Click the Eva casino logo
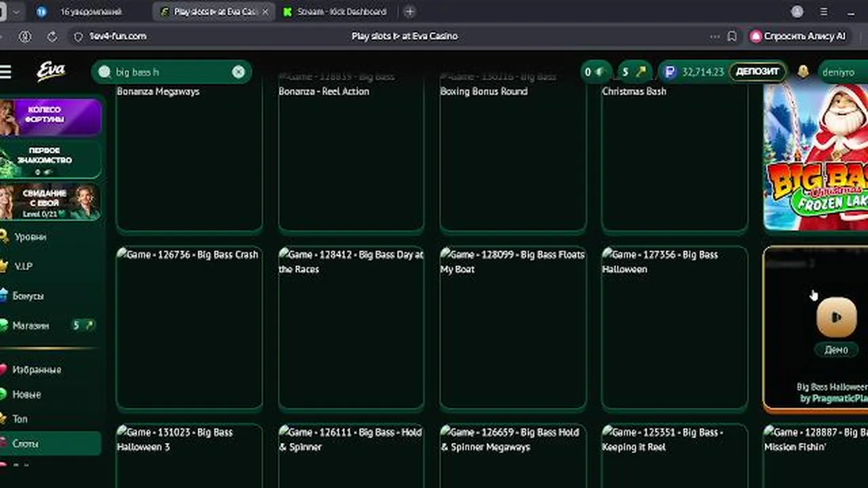This screenshot has height=488, width=868. coord(51,71)
